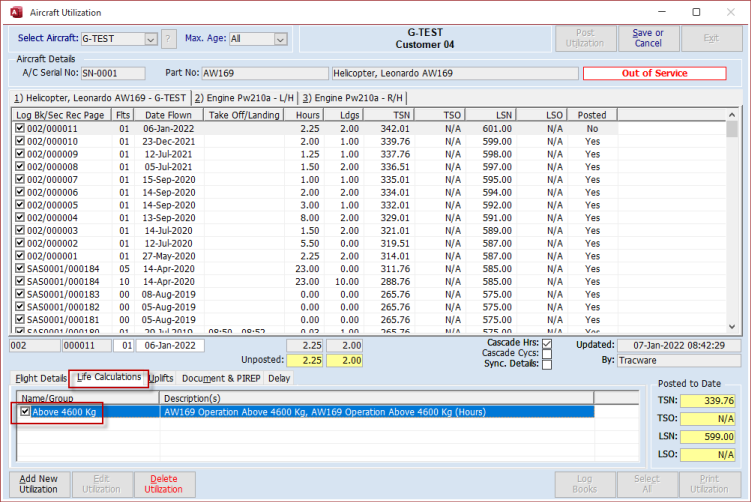Toggle checkbox for row 002/000011
The image size is (751, 502).
click(x=20, y=128)
